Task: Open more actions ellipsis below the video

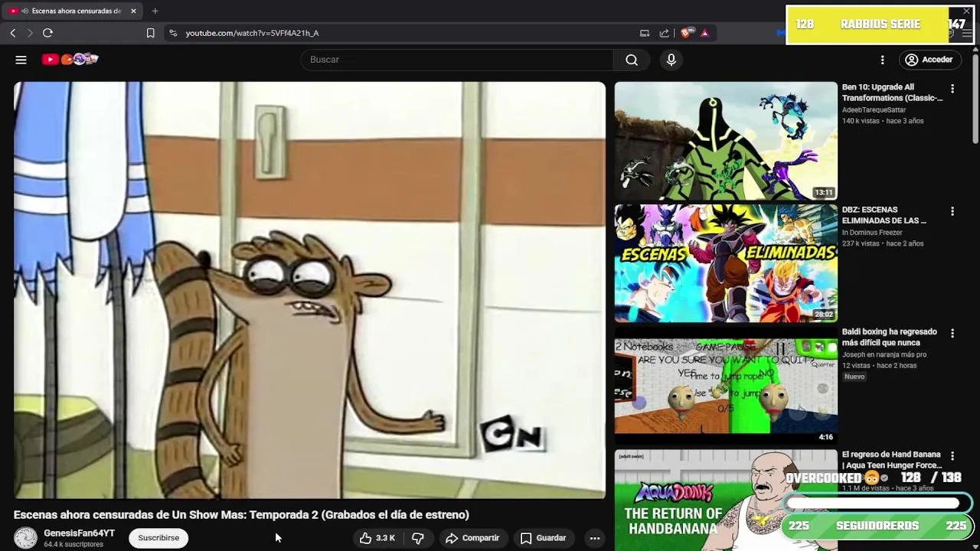Action: [x=595, y=538]
